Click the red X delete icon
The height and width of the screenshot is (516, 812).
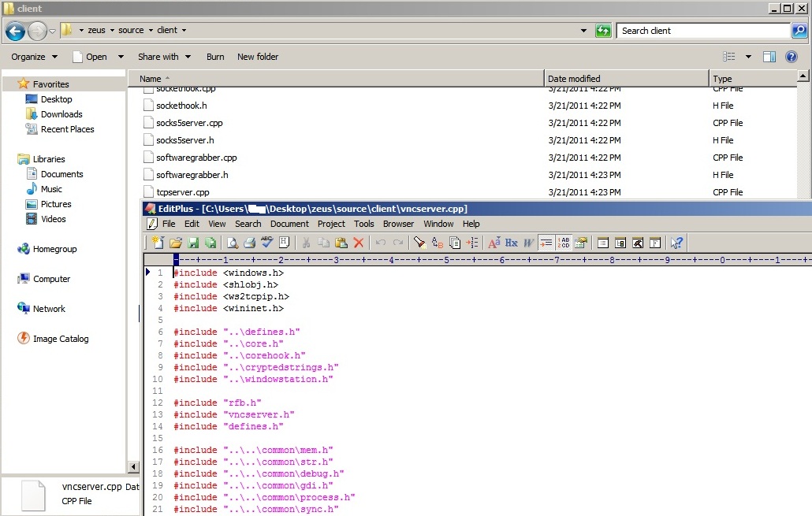359,243
